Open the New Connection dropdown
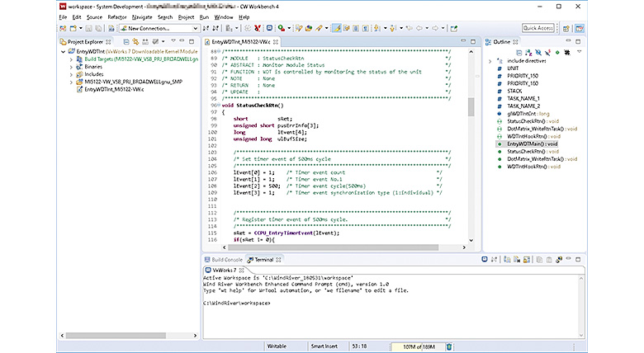This screenshot has height=353, width=644. pyautogui.click(x=195, y=28)
